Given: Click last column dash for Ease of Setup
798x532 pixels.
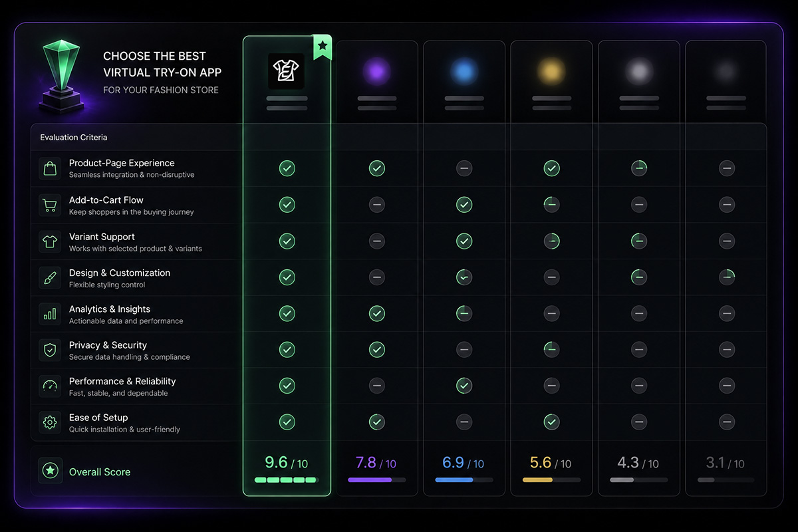Looking at the screenshot, I should click(727, 422).
